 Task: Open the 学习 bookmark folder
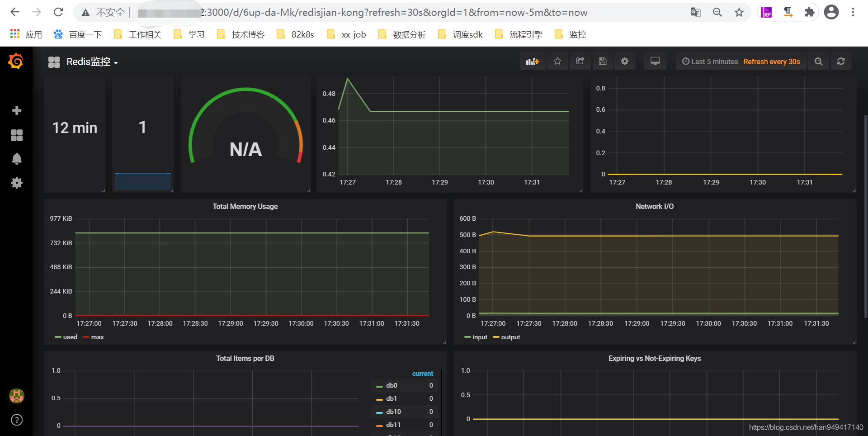(x=189, y=34)
